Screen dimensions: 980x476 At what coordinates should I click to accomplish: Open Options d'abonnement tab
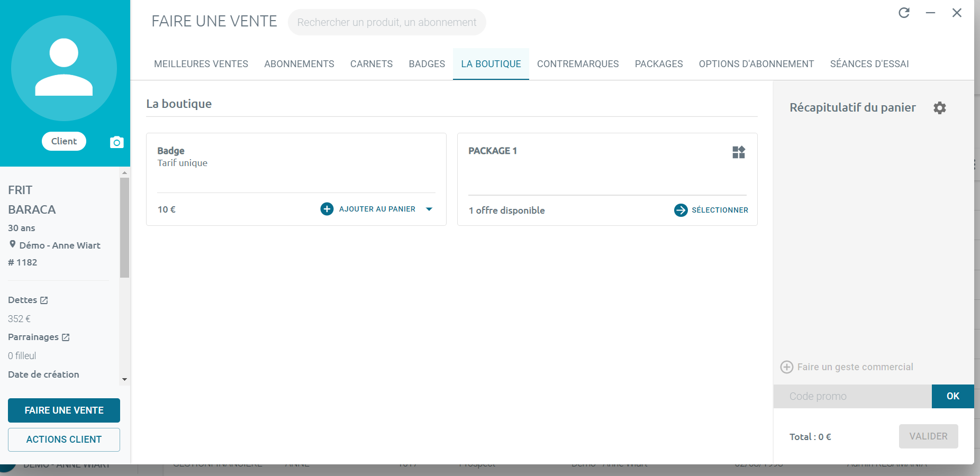pos(756,64)
